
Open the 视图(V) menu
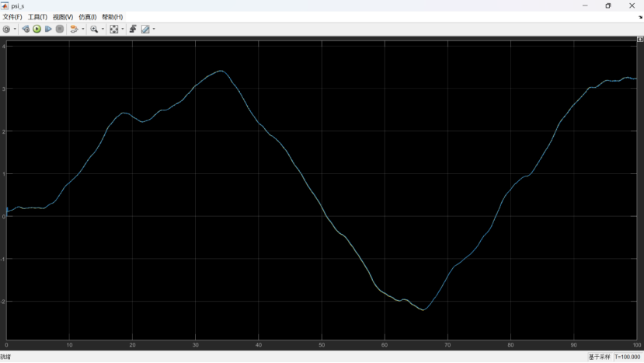click(x=63, y=16)
